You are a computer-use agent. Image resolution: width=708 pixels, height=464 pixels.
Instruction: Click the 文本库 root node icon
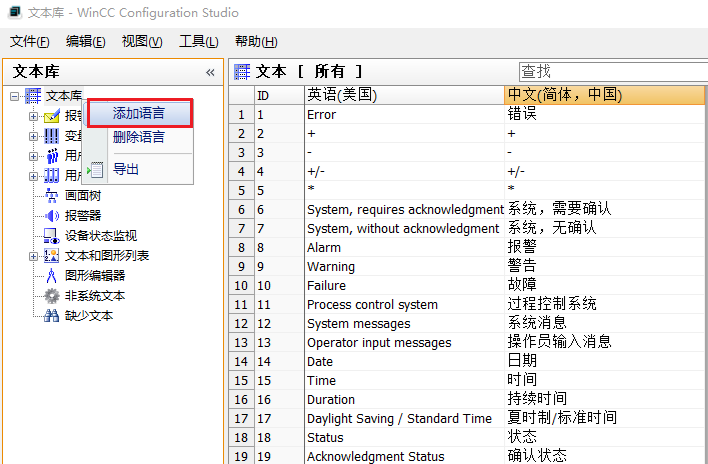coord(34,96)
